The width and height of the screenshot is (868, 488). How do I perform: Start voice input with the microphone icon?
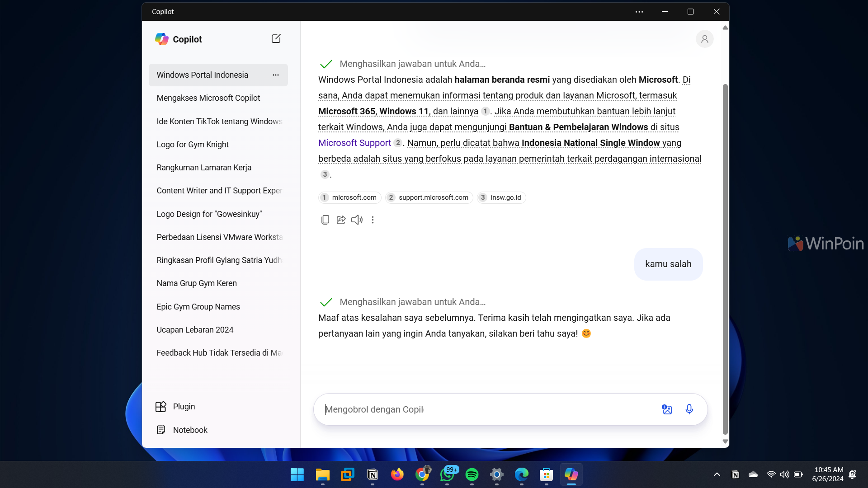click(x=689, y=409)
